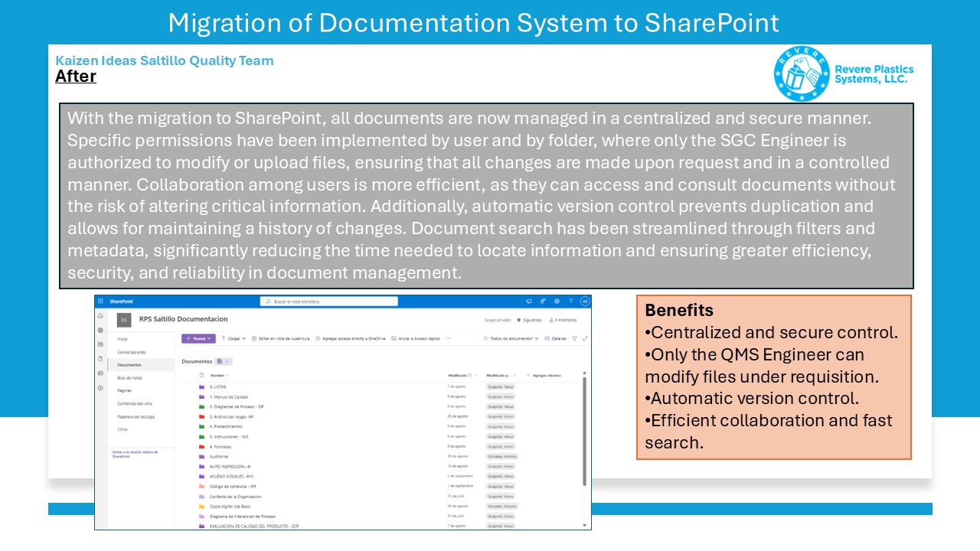
Task: Open the SharePoint app launcher grid icon
Action: coord(100,302)
